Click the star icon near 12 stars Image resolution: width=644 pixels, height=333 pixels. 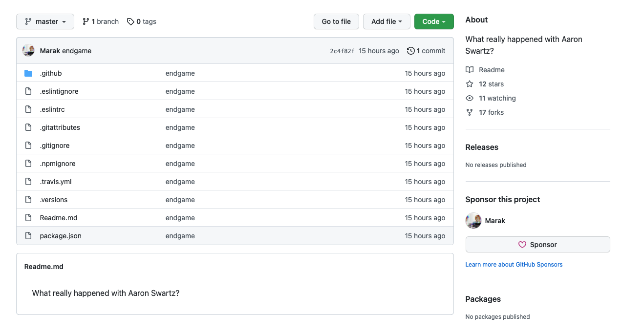tap(470, 84)
